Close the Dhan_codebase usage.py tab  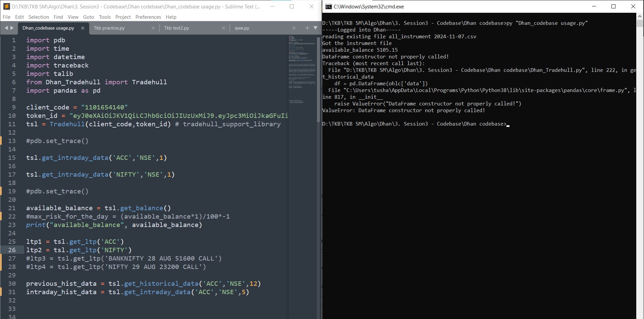click(83, 28)
